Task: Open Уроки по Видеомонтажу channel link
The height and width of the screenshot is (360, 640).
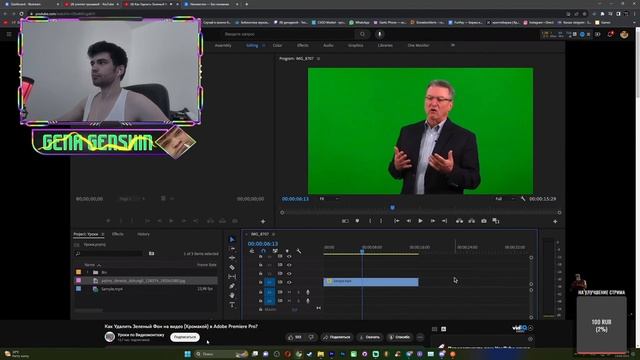Action: click(141, 335)
